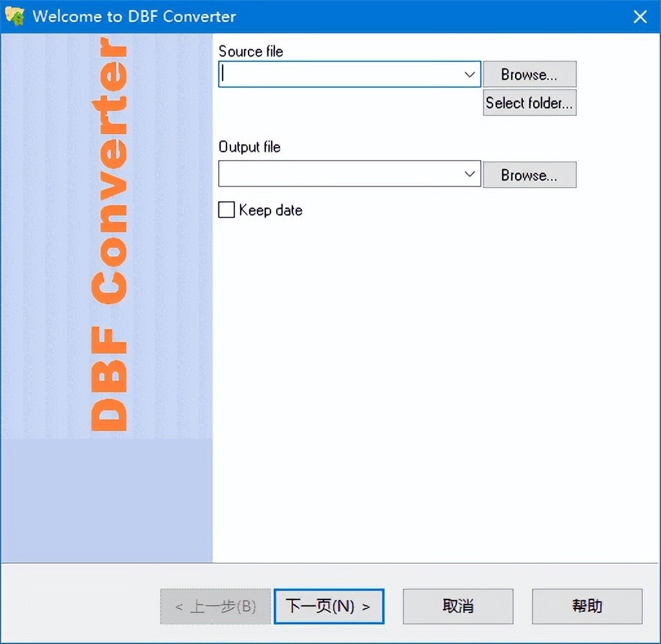This screenshot has height=644, width=661.
Task: Click the Source file label
Action: coord(251,52)
